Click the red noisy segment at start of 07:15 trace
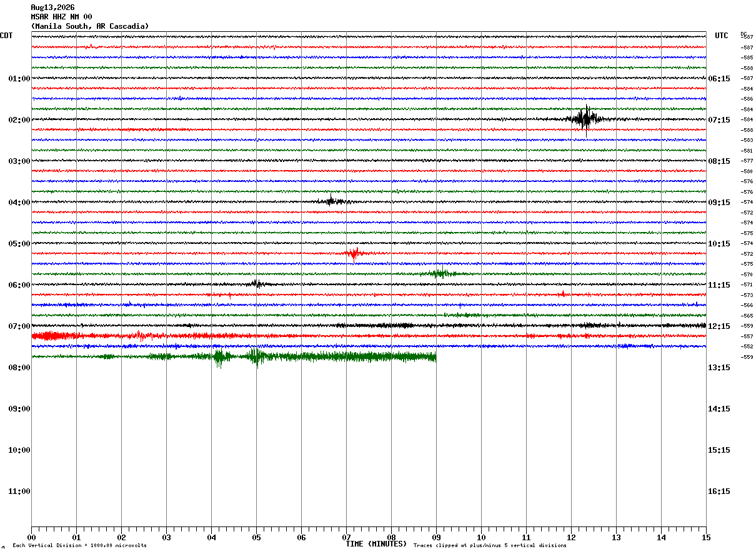The height and width of the screenshot is (554, 756). click(55, 336)
